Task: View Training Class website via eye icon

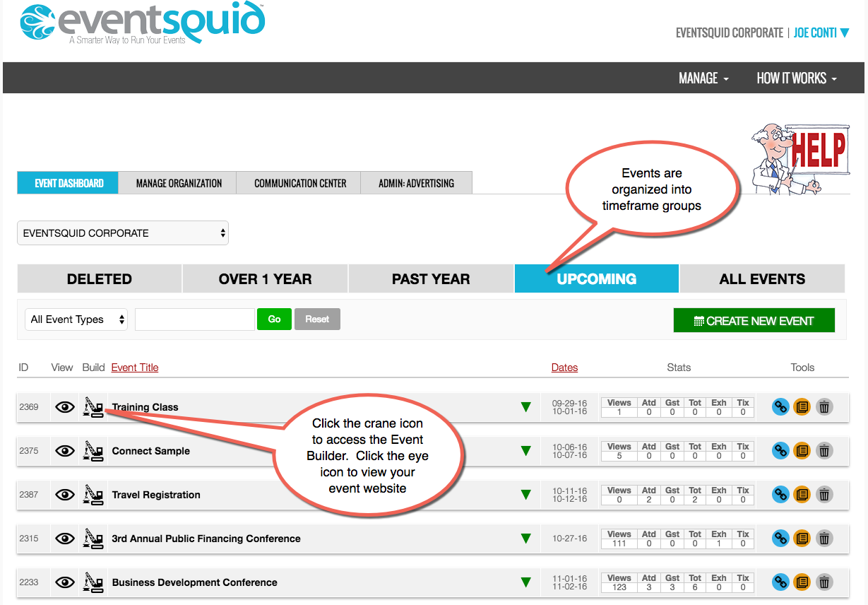Action: click(65, 407)
